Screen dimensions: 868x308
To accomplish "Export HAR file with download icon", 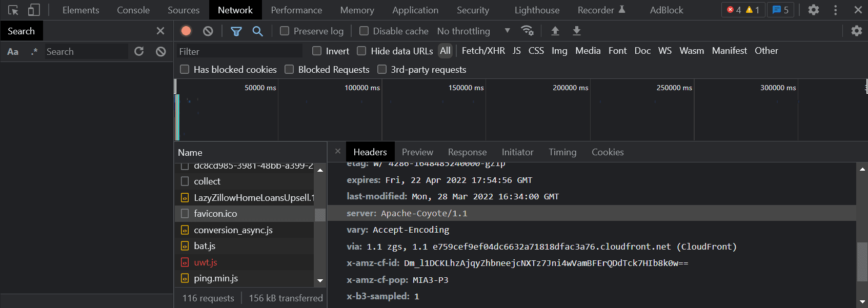I will coord(577,31).
